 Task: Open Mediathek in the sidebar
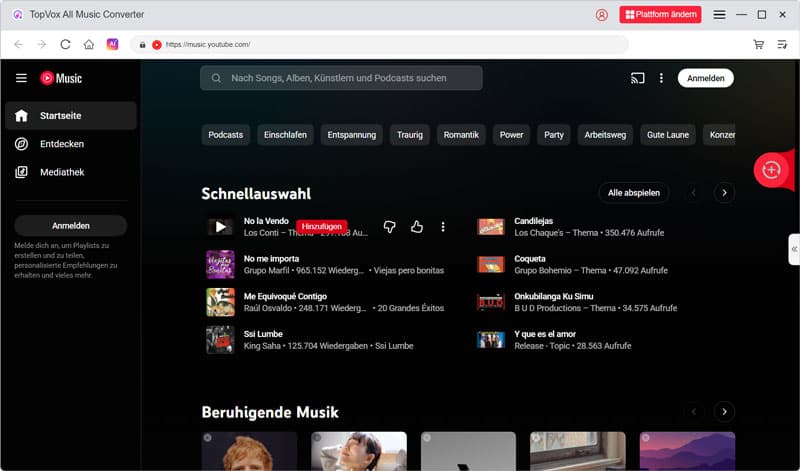tap(61, 172)
